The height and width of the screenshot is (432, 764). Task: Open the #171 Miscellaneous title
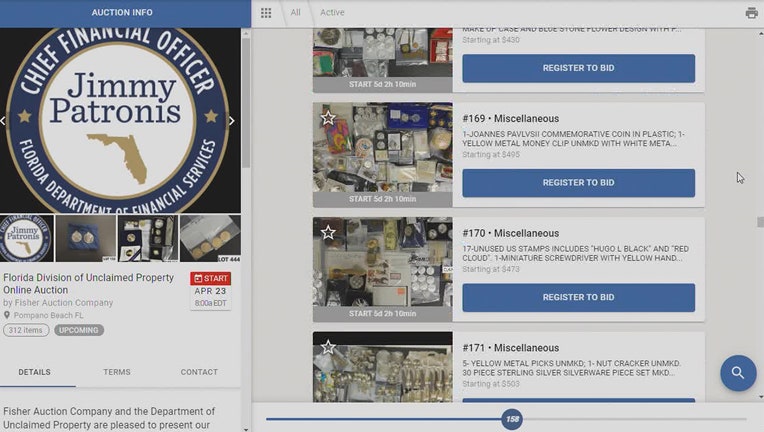511,348
